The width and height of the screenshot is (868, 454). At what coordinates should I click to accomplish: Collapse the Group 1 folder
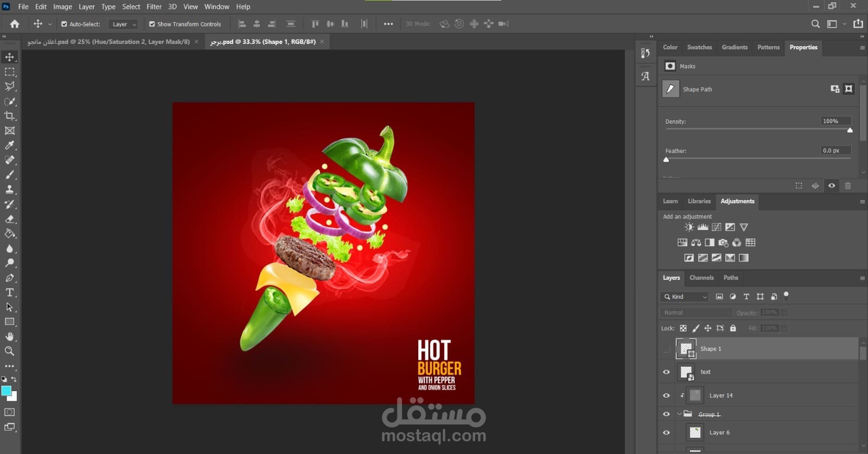click(679, 414)
